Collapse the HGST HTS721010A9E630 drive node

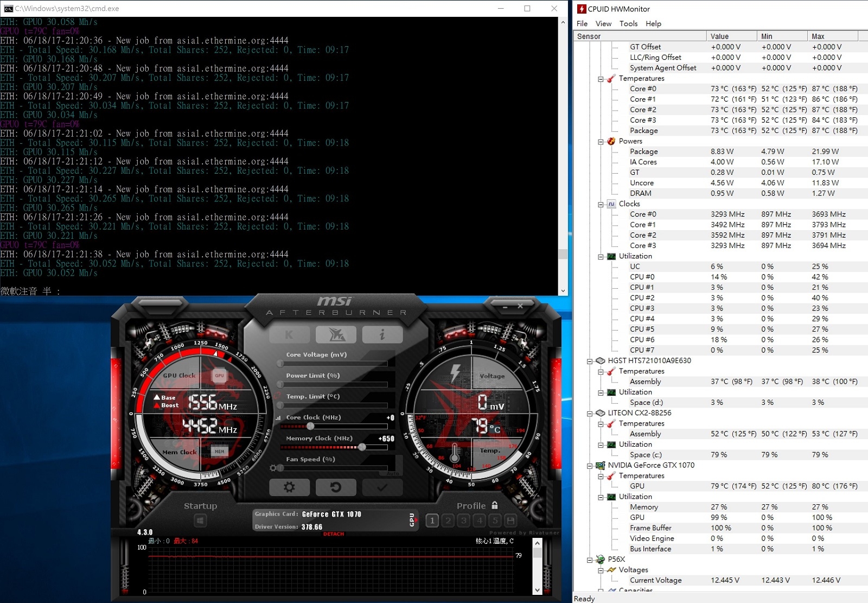click(x=590, y=361)
